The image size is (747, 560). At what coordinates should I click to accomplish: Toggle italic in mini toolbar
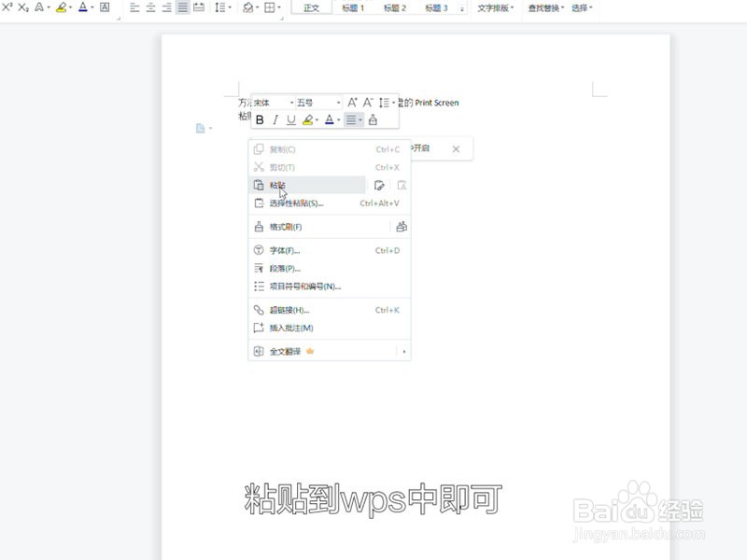pyautogui.click(x=275, y=119)
